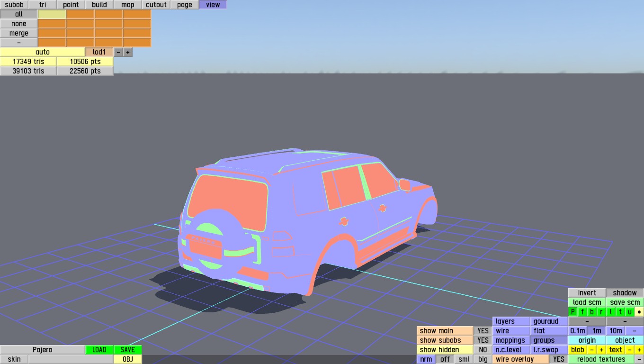Toggle the shadow button
The image size is (644, 364).
tap(625, 293)
